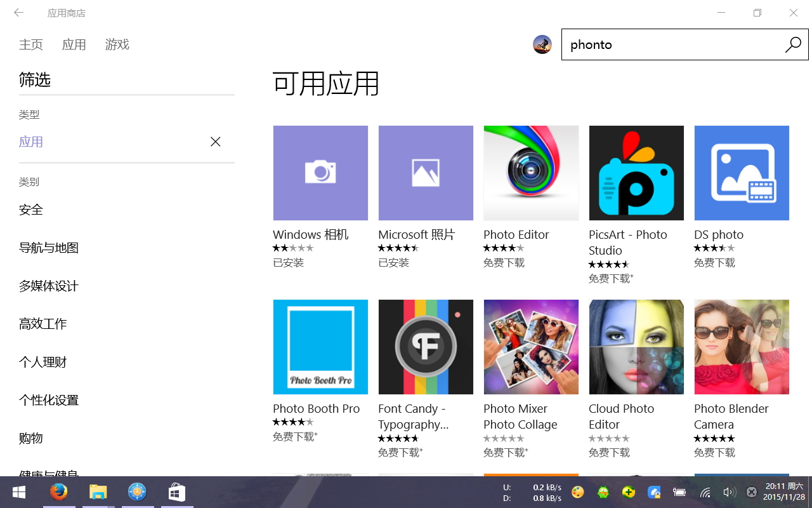
Task: Open the Windows 相机 camera tile icon
Action: coord(320,173)
